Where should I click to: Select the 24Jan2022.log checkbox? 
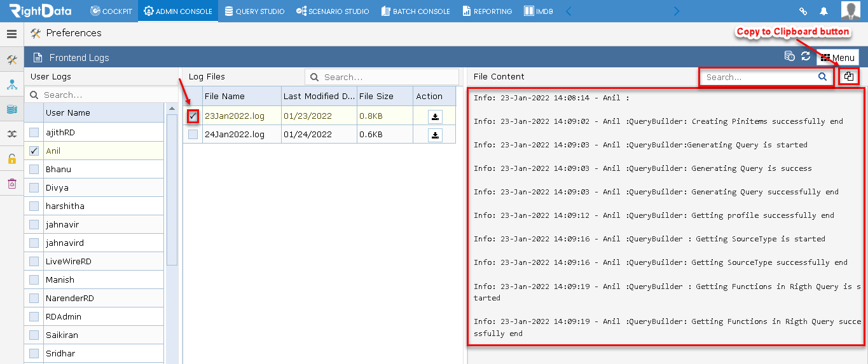point(193,135)
